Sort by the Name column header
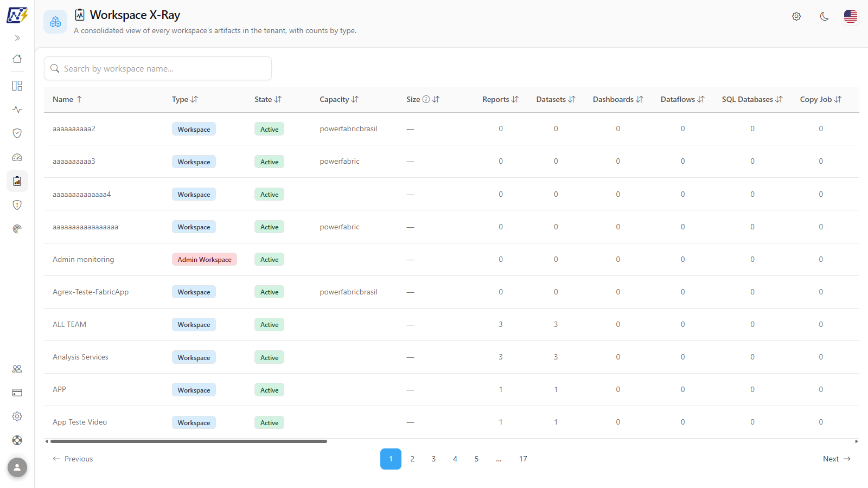This screenshot has width=868, height=488. 67,99
